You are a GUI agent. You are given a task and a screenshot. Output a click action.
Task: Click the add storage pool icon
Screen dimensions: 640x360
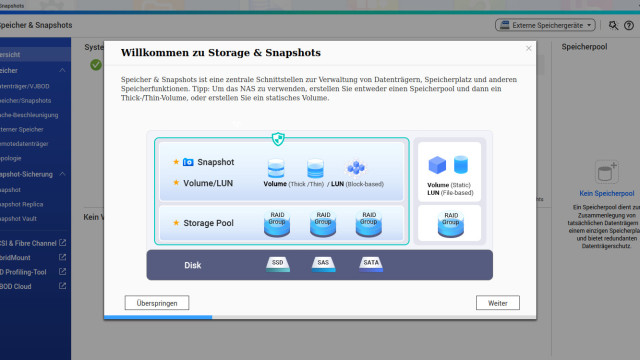tap(607, 172)
